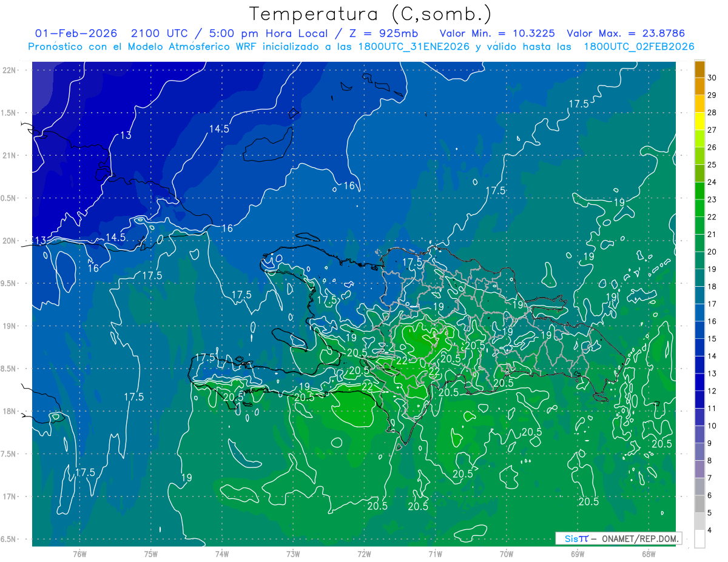Click the 'ONAMET/REP.DOM.' credit label
The image size is (728, 562).
tap(639, 538)
